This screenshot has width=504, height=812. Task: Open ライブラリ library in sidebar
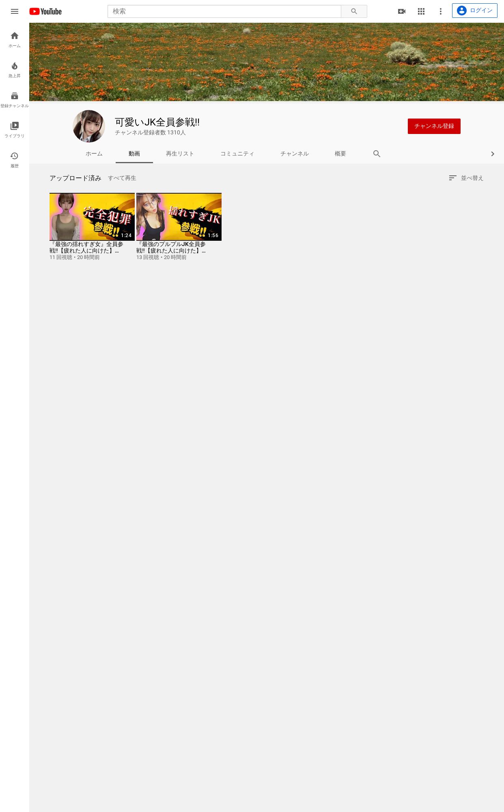click(x=15, y=130)
